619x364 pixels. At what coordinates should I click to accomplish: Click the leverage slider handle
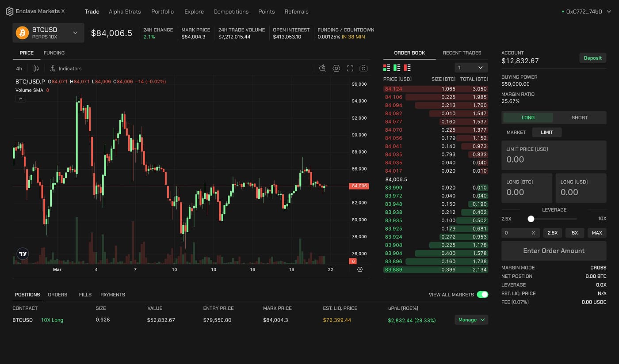click(531, 219)
